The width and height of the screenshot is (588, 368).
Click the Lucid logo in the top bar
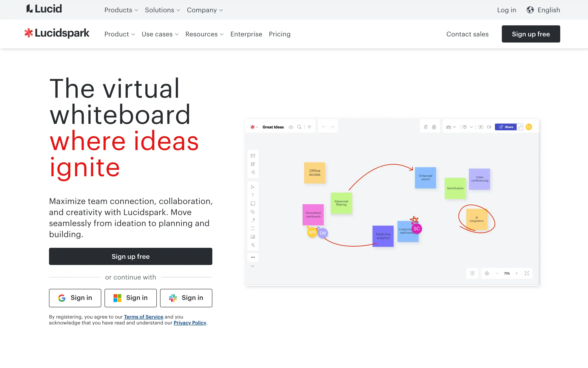[44, 9]
